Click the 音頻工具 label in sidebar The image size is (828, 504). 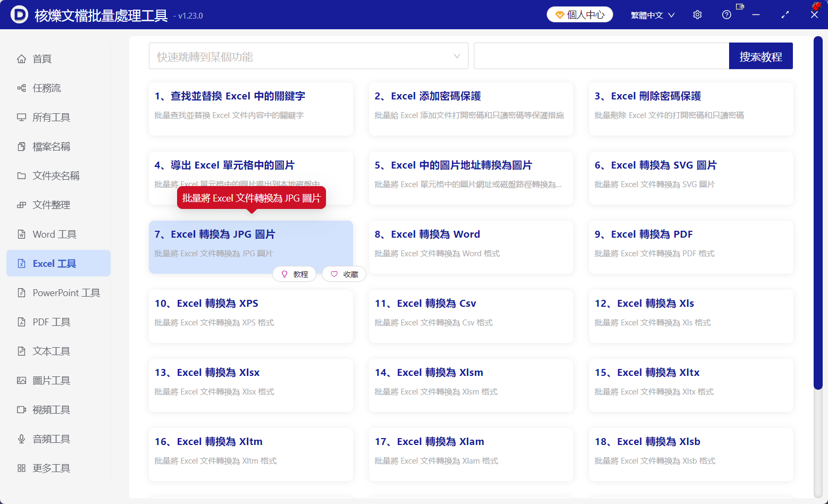pos(52,439)
